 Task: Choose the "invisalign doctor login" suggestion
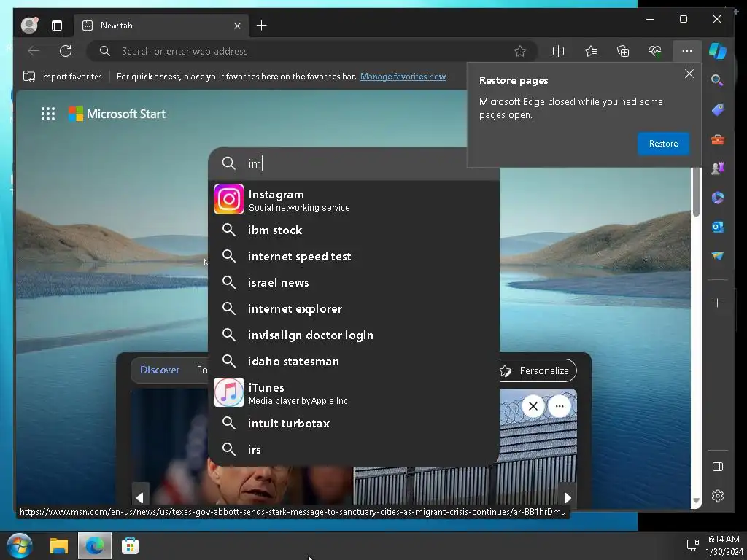tap(354, 335)
